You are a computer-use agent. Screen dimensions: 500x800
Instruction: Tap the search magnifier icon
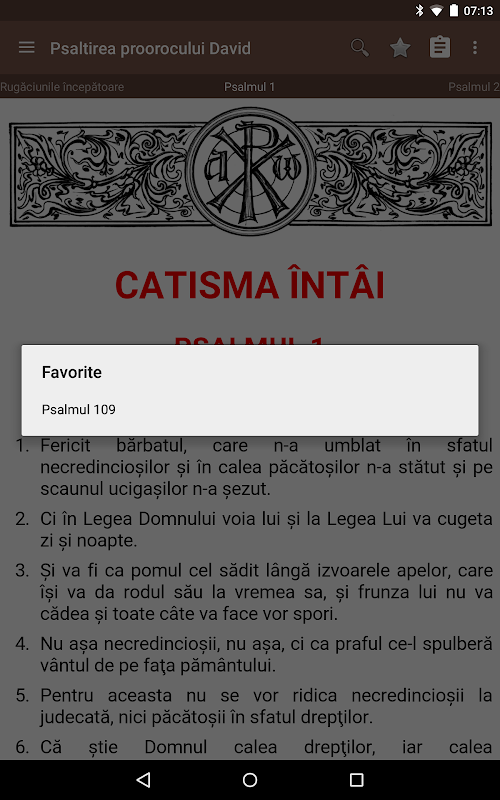click(360, 48)
